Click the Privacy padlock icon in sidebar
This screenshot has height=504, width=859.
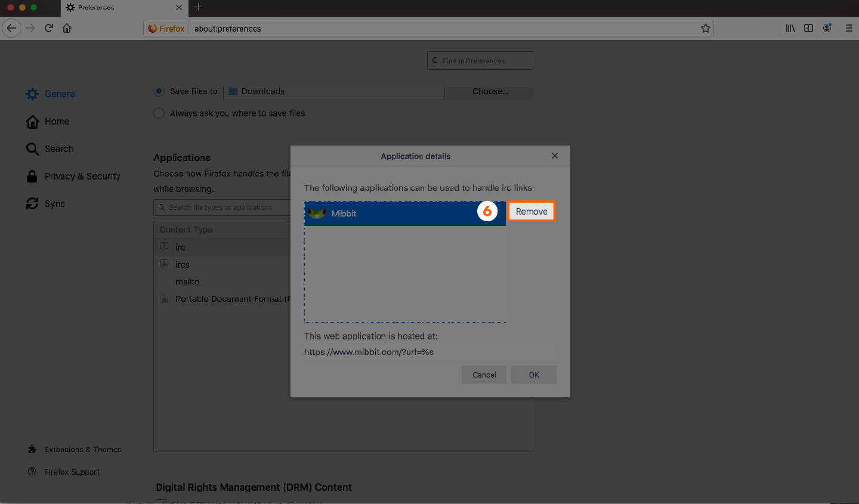[32, 176]
